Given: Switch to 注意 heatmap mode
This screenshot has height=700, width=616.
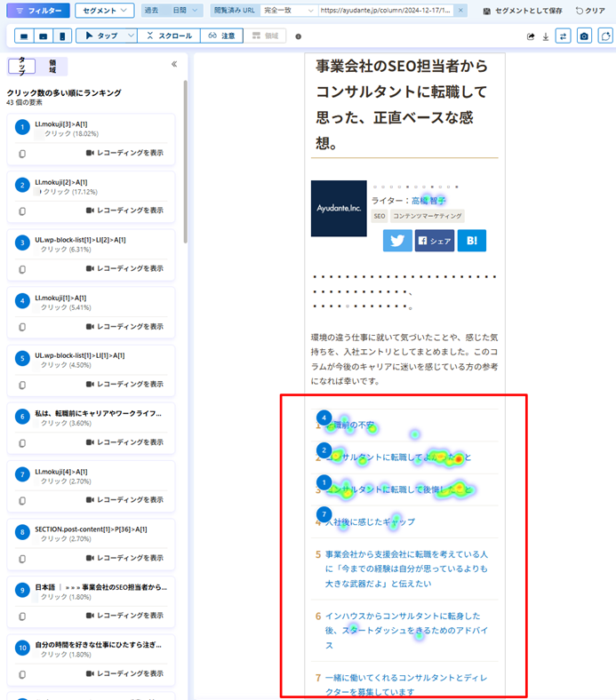Looking at the screenshot, I should tap(221, 36).
